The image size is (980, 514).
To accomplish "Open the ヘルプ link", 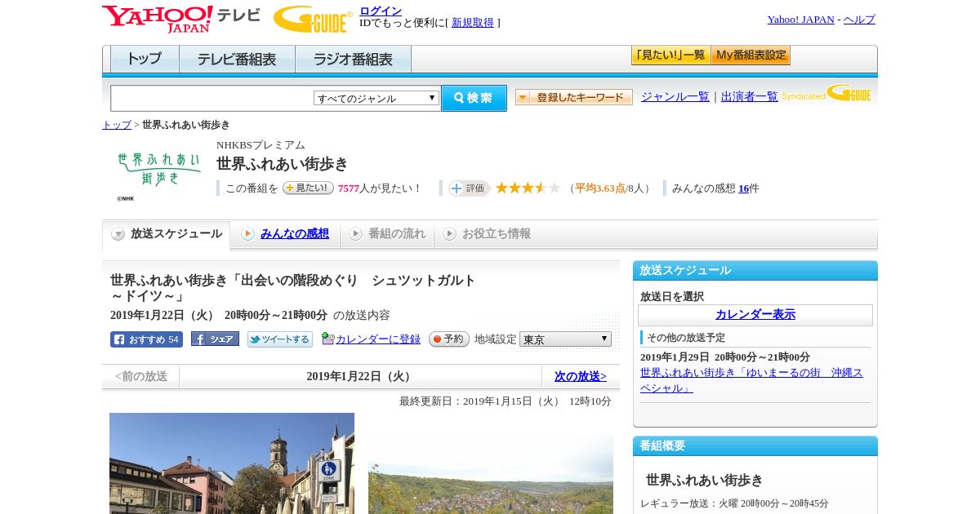I will (859, 20).
